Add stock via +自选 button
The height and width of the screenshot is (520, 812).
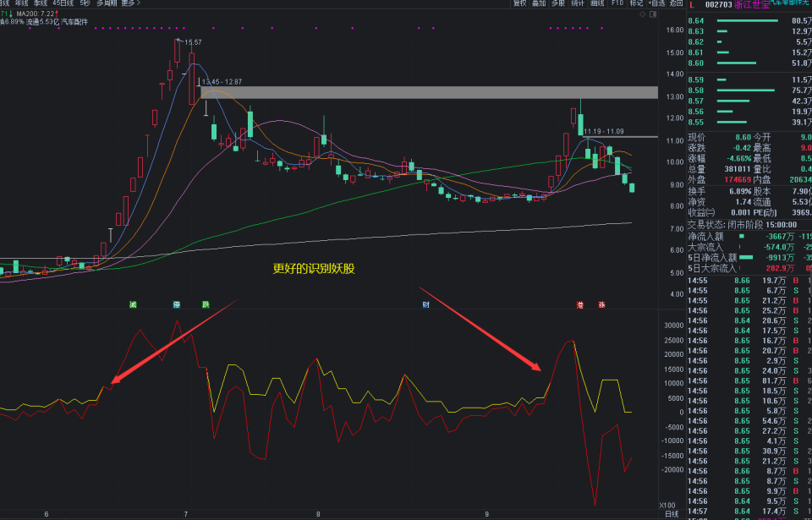coord(656,3)
